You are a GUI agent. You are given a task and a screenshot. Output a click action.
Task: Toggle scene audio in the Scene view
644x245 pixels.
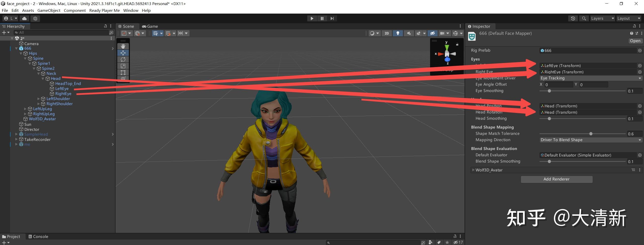click(409, 33)
